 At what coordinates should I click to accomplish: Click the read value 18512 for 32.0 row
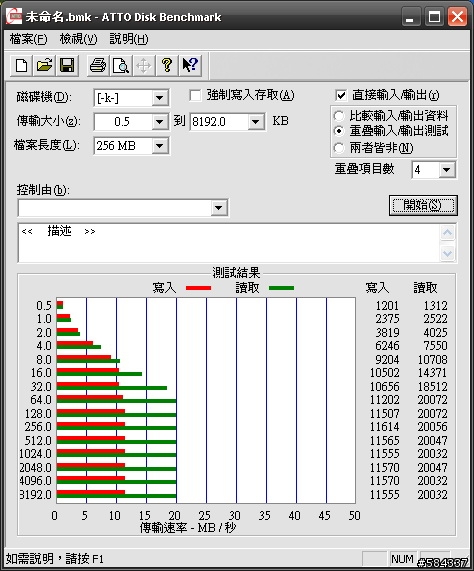(432, 386)
